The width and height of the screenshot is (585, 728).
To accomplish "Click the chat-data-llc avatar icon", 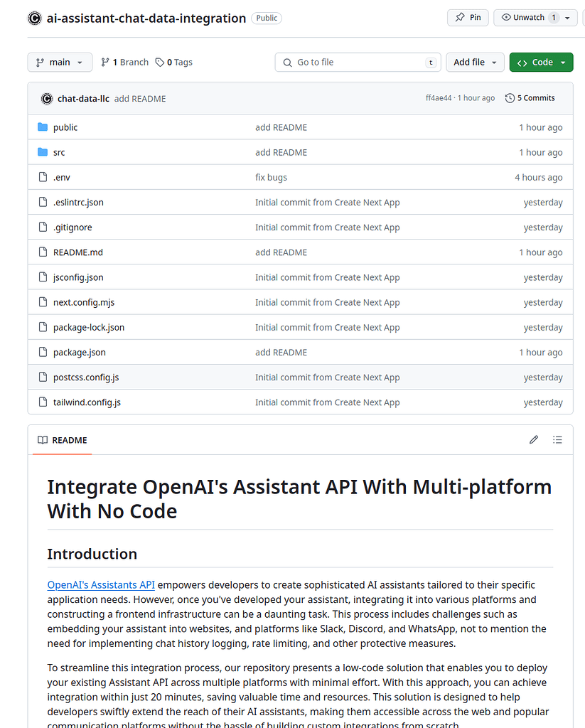I will (x=47, y=99).
